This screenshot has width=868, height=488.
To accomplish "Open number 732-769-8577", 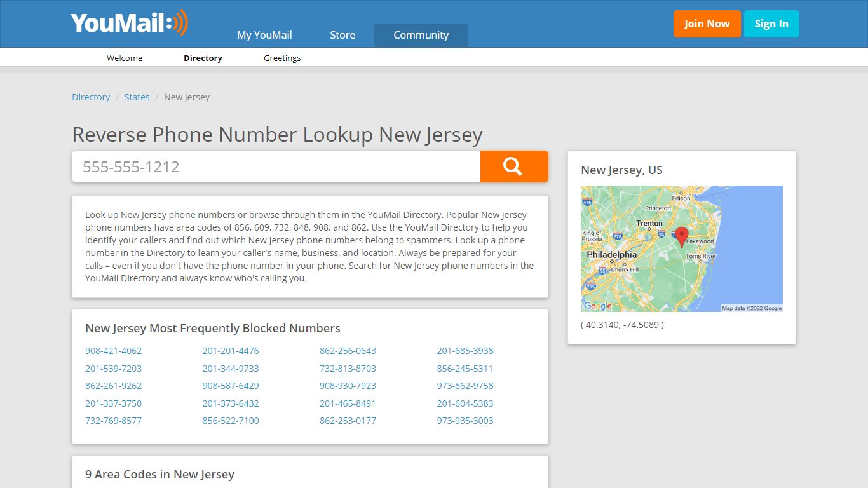I will [114, 421].
